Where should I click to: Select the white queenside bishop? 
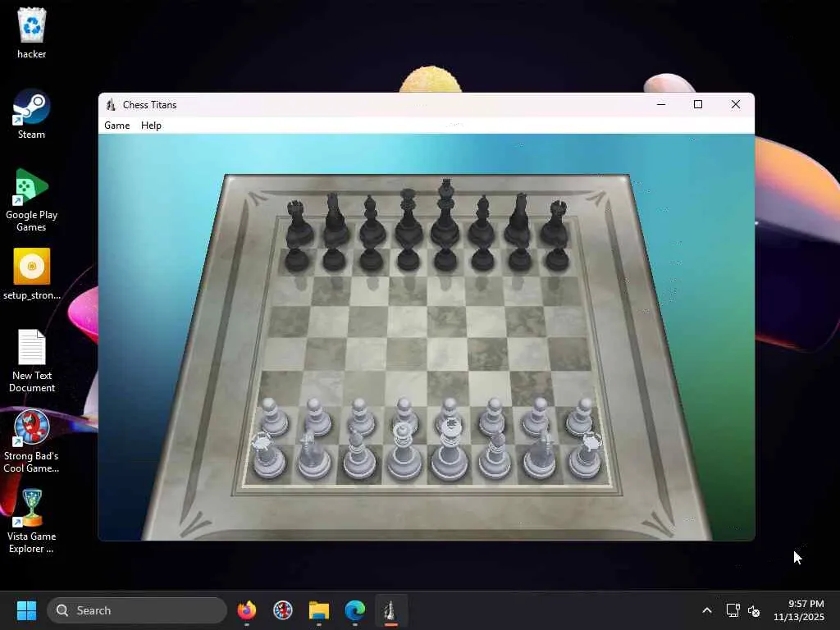click(x=359, y=454)
